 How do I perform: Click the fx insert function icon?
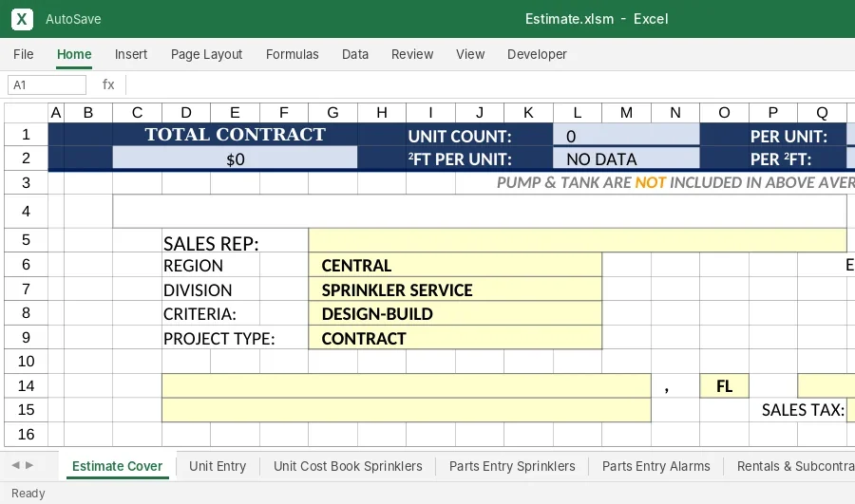point(108,84)
